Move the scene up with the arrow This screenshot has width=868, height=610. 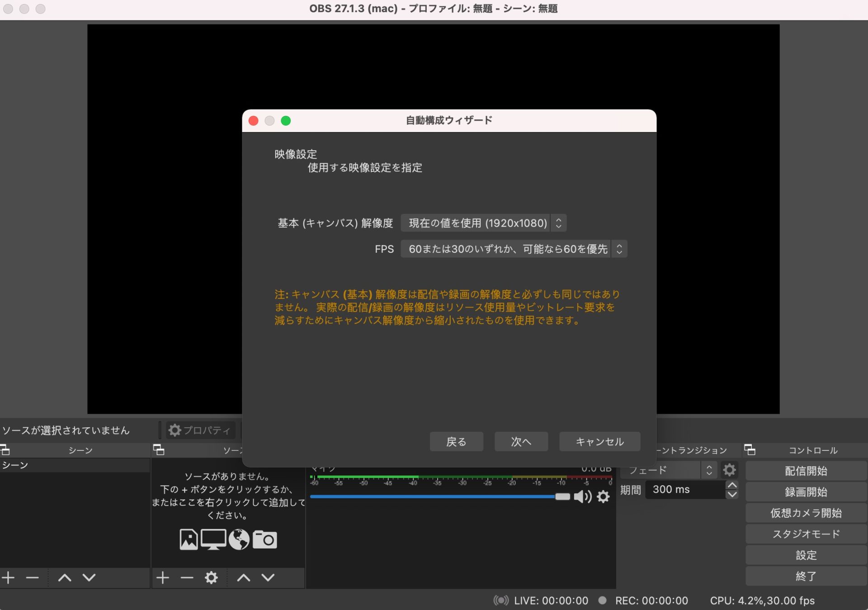click(65, 577)
